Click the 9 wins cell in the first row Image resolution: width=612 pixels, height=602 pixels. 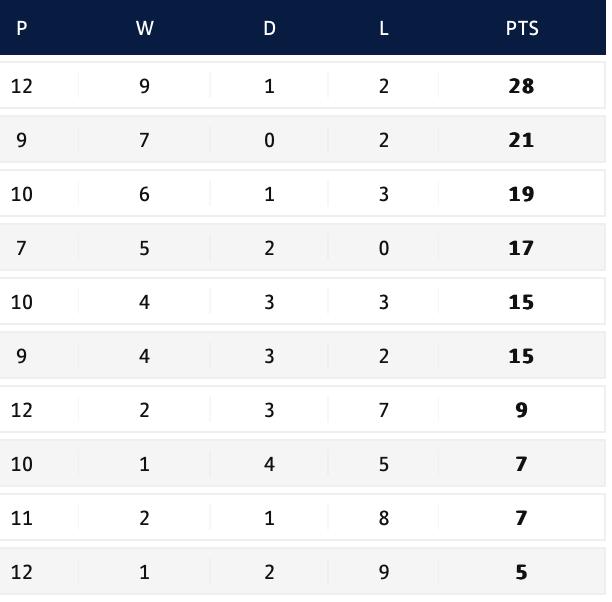point(144,86)
